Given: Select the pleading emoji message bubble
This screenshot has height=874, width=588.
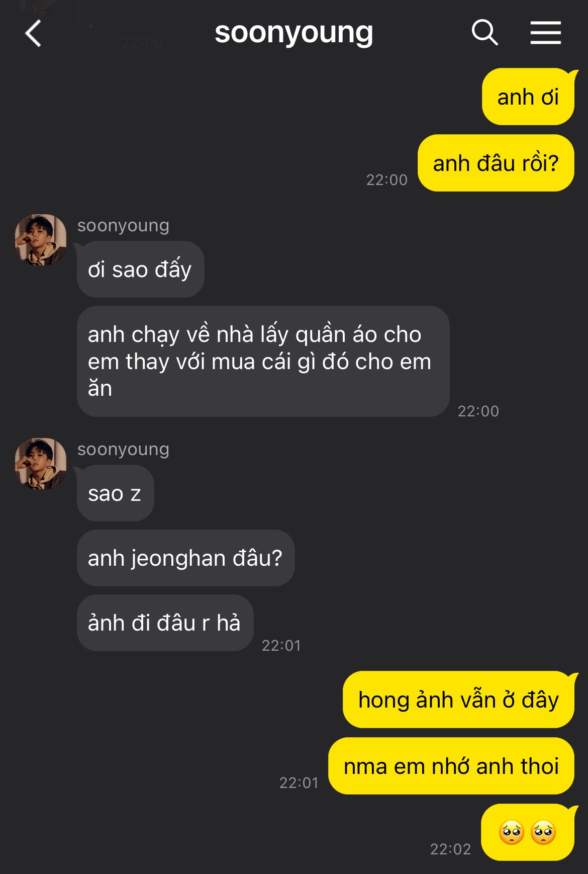Looking at the screenshot, I should [528, 832].
